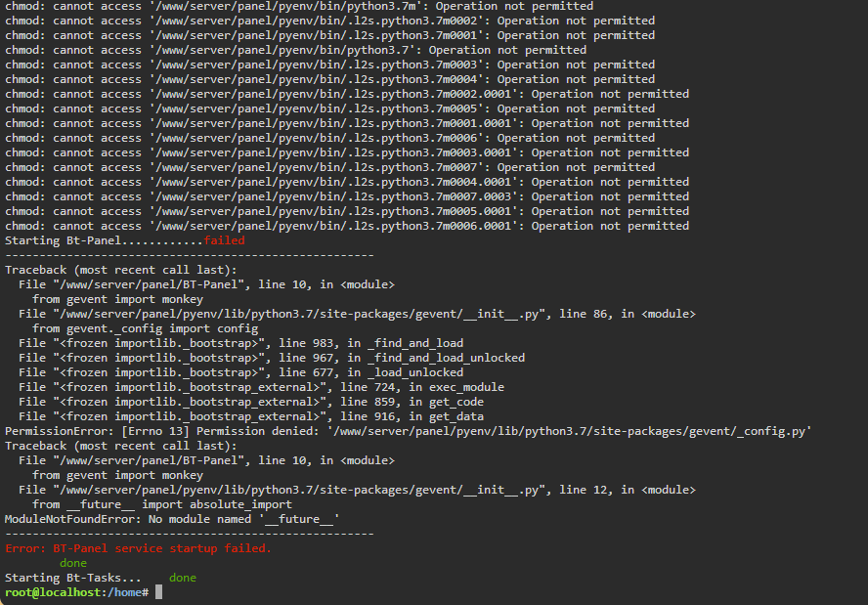Click 'from __future__ import absolute_import' line
Image resolution: width=868 pixels, height=605 pixels.
pyautogui.click(x=162, y=504)
